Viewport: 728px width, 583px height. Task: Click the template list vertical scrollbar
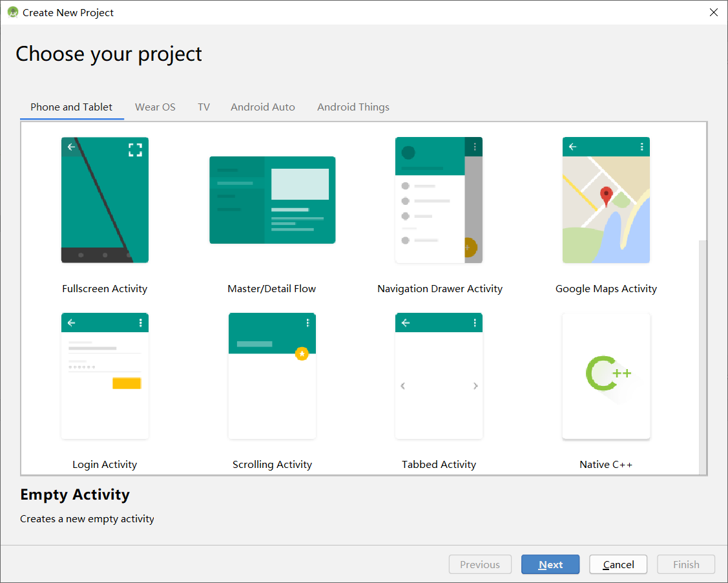point(703,357)
